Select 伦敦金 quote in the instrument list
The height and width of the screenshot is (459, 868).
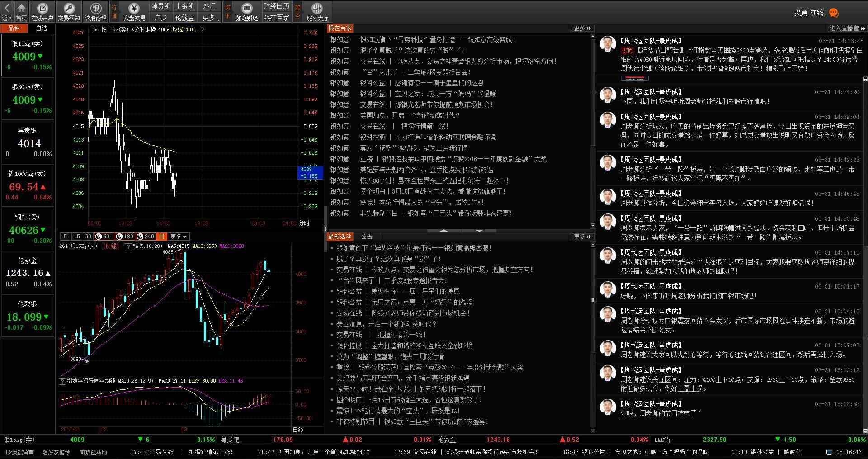pyautogui.click(x=28, y=272)
